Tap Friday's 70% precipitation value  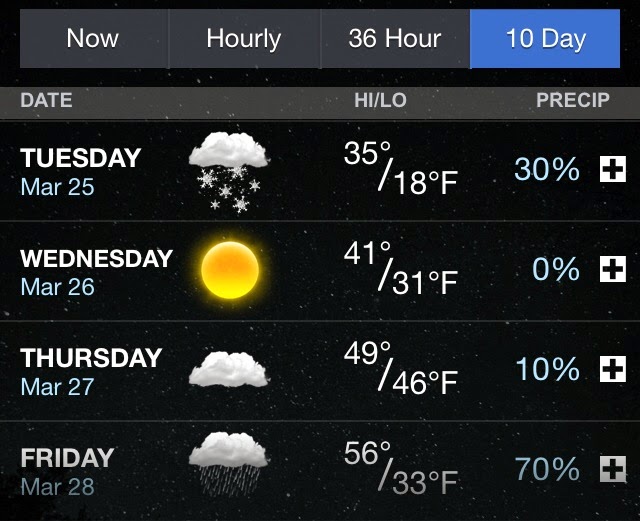tap(547, 468)
